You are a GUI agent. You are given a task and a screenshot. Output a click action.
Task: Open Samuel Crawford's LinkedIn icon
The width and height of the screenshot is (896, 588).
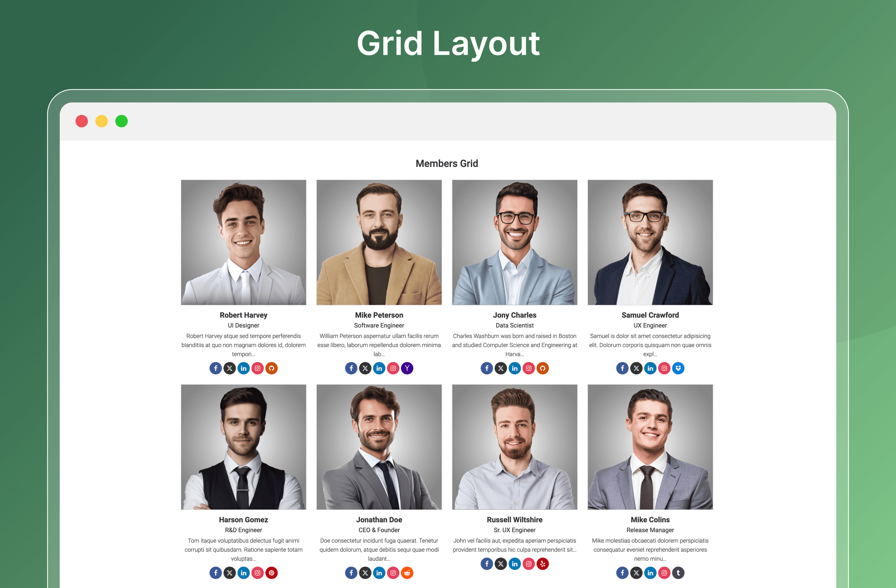650,368
